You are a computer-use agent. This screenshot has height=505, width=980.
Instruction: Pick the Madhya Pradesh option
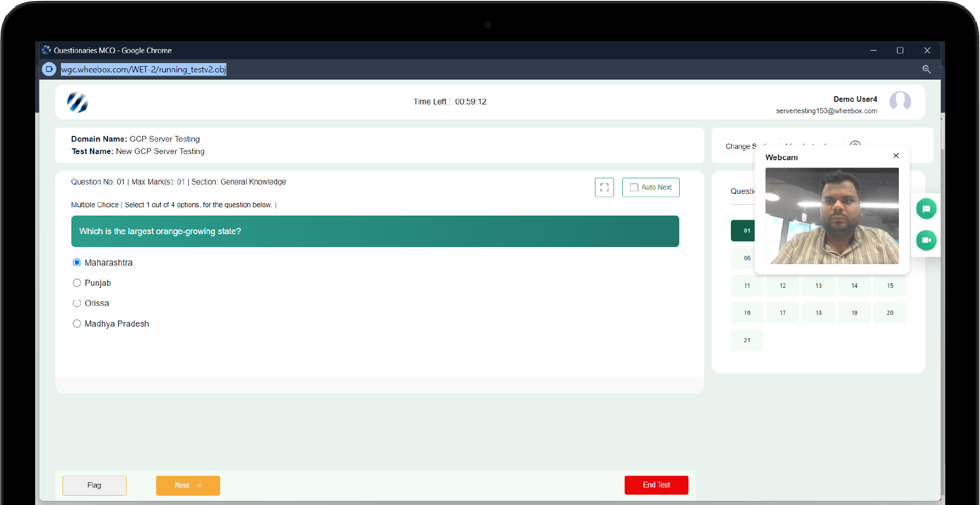(77, 324)
